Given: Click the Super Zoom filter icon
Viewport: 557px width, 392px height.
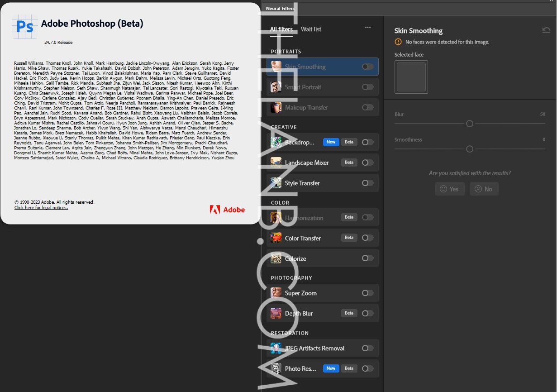Looking at the screenshot, I should (276, 293).
